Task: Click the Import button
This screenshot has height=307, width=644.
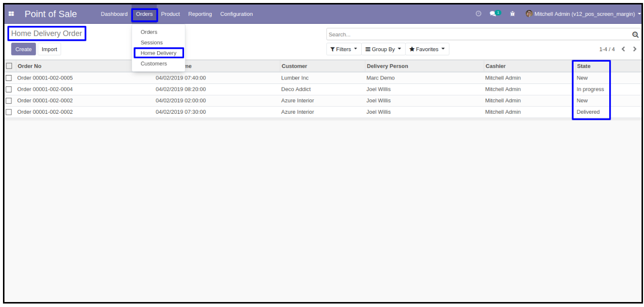Action: tap(49, 49)
